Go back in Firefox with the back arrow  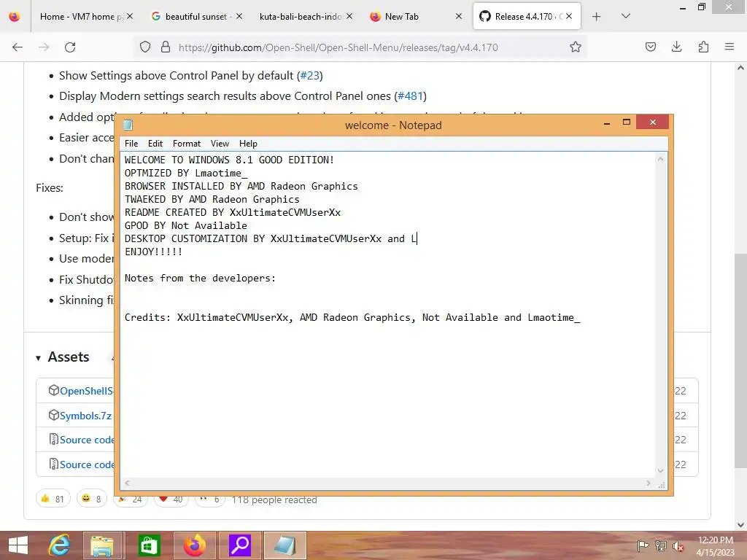tap(18, 47)
